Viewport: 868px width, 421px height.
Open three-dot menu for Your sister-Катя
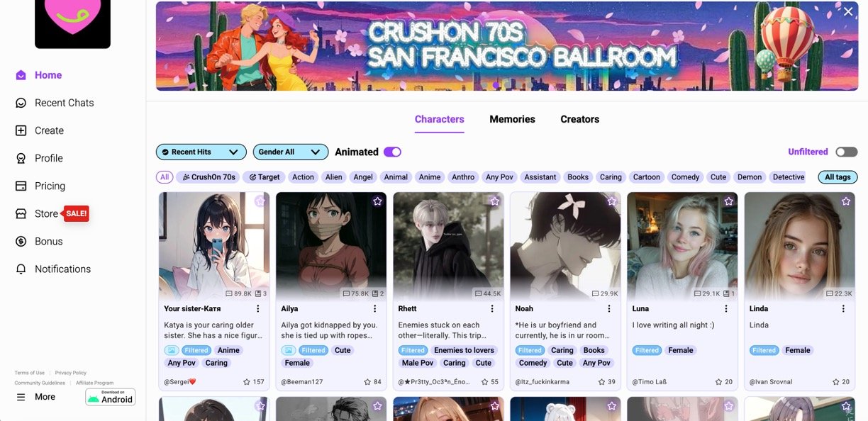258,309
